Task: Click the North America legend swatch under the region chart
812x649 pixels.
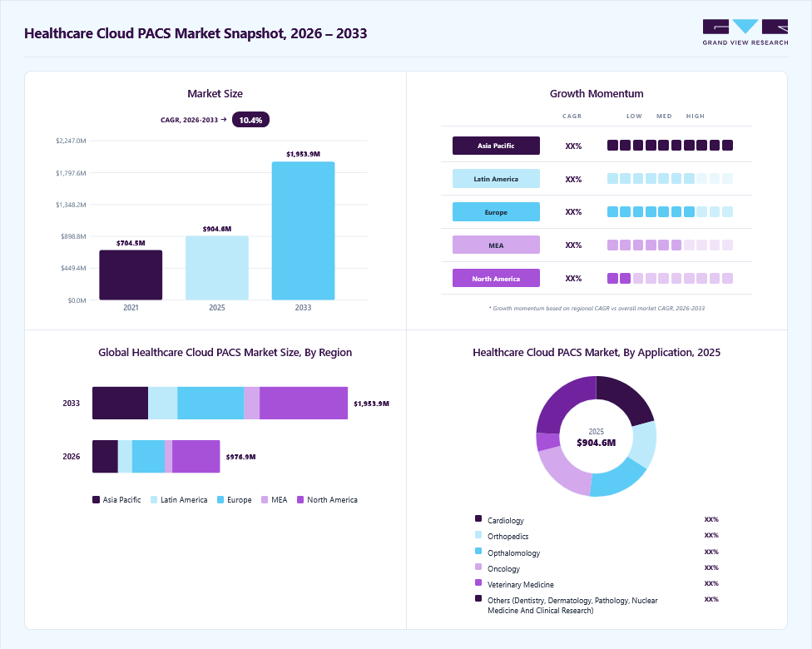Action: tap(300, 500)
